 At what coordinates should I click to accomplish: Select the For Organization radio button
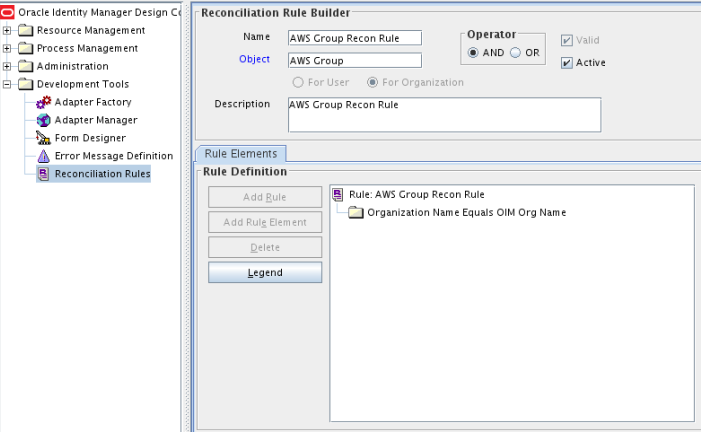point(372,82)
